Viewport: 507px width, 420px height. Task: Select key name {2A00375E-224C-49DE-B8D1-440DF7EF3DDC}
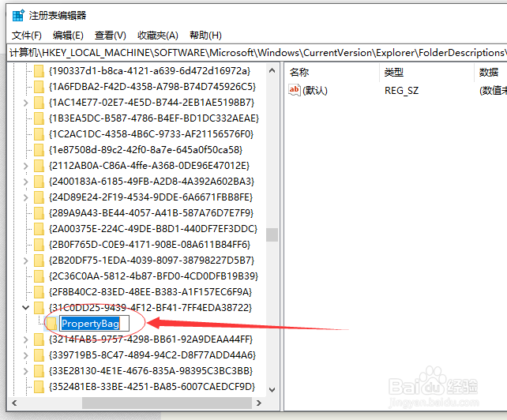153,229
